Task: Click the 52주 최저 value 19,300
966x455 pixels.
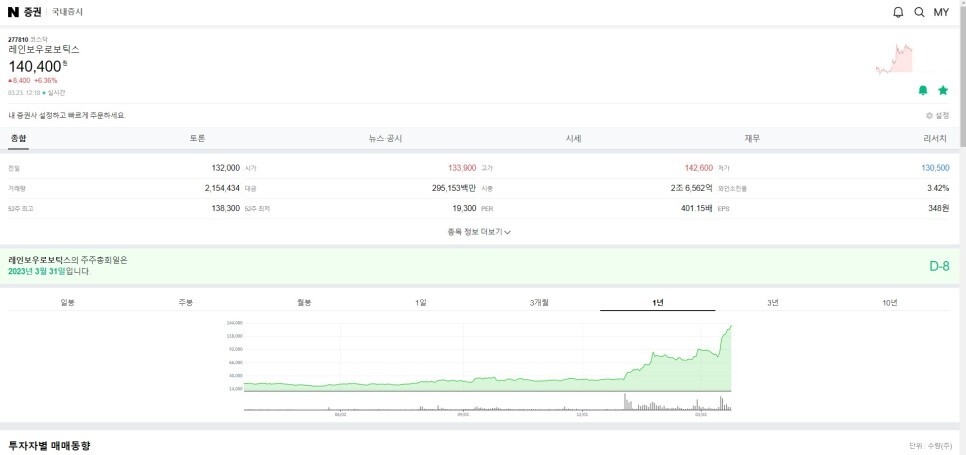Action: coord(464,208)
